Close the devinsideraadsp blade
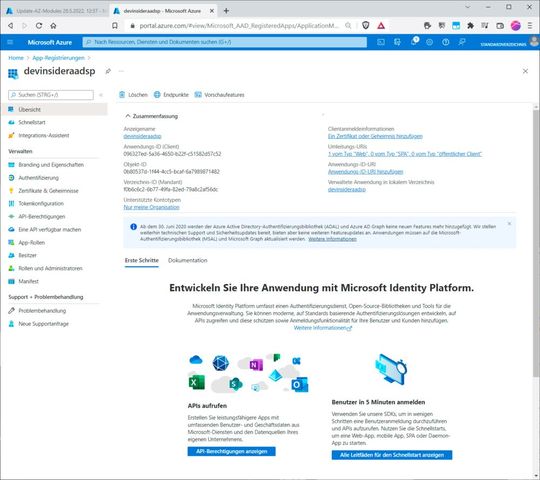The height and width of the screenshot is (480, 540). click(525, 71)
